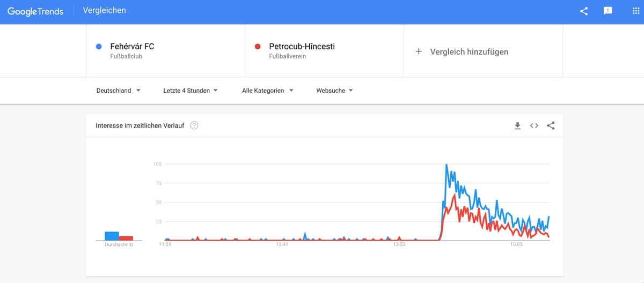Edit the Fehérvár FC search term
The image size is (644, 283).
point(132,47)
